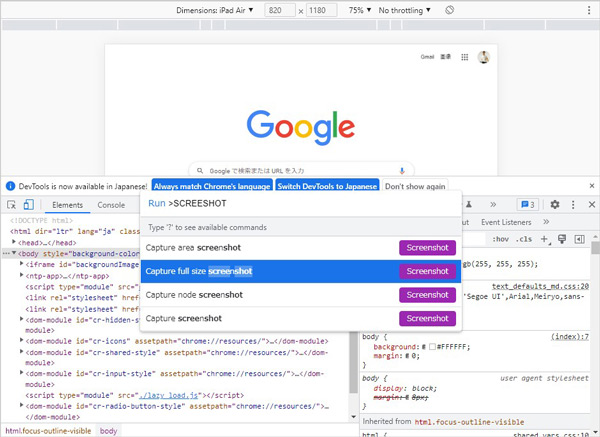Open the text_defaults_md.css:20 source link
Viewport: 600px width, 437px height.
tap(540, 286)
